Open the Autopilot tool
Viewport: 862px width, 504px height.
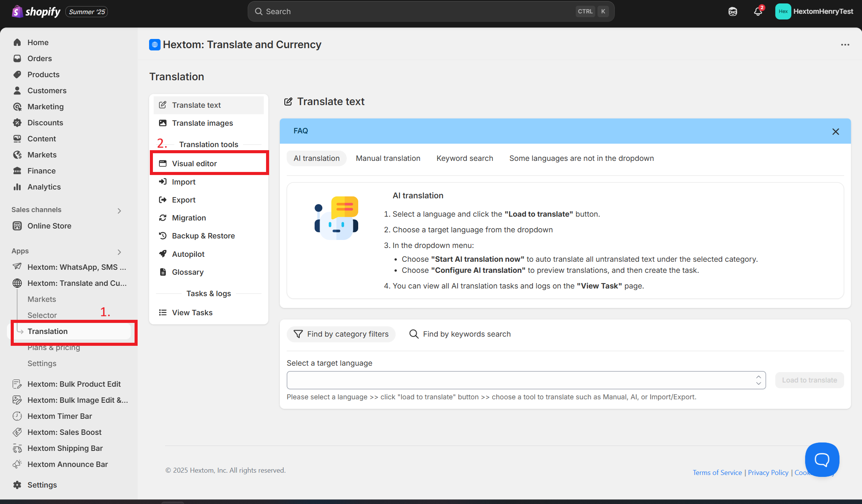pyautogui.click(x=208, y=254)
